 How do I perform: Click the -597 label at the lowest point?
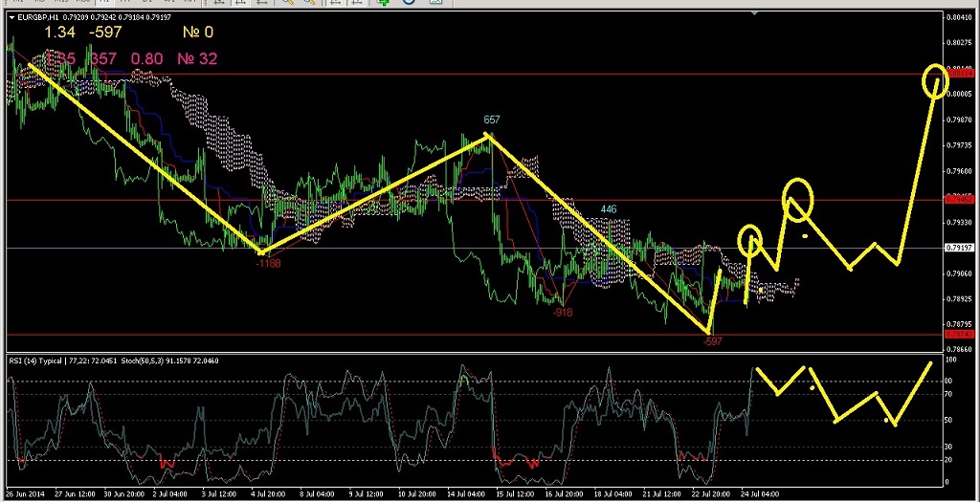pyautogui.click(x=712, y=340)
